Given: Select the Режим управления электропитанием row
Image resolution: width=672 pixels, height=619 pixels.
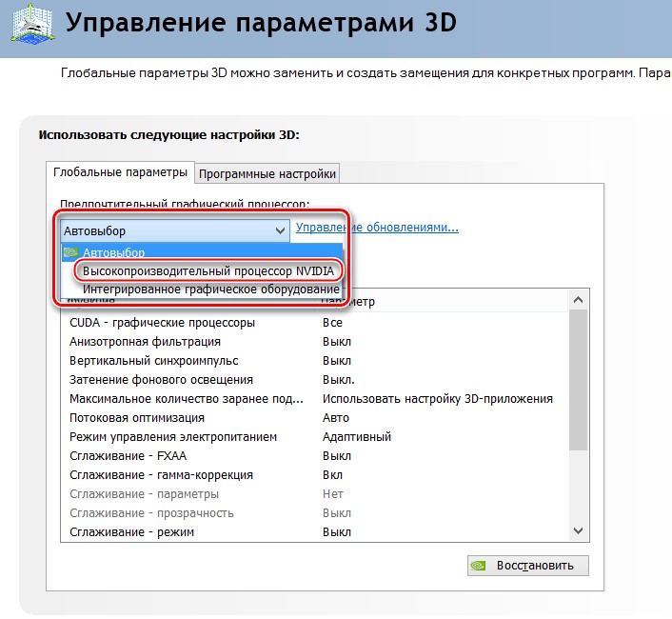Looking at the screenshot, I should [315, 437].
